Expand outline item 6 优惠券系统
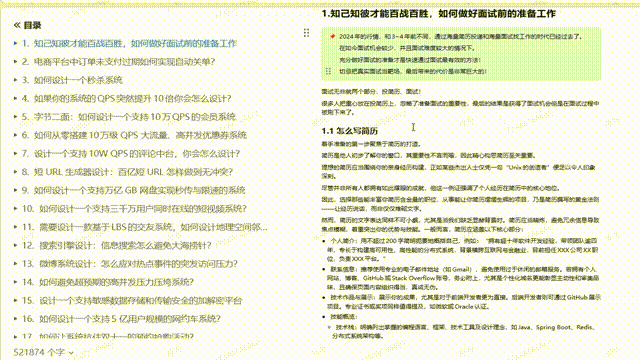Viewport: 640px width, 360px height. coord(16,135)
